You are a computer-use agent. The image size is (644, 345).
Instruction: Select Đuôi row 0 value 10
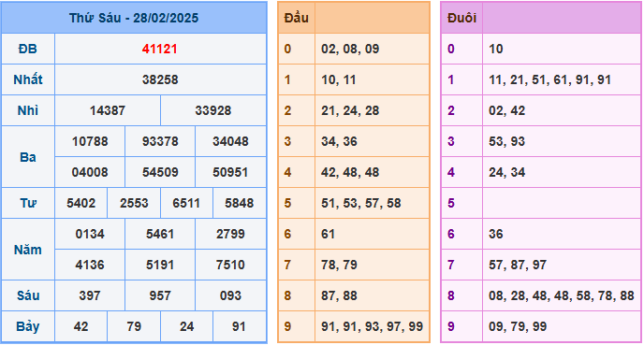(x=496, y=49)
